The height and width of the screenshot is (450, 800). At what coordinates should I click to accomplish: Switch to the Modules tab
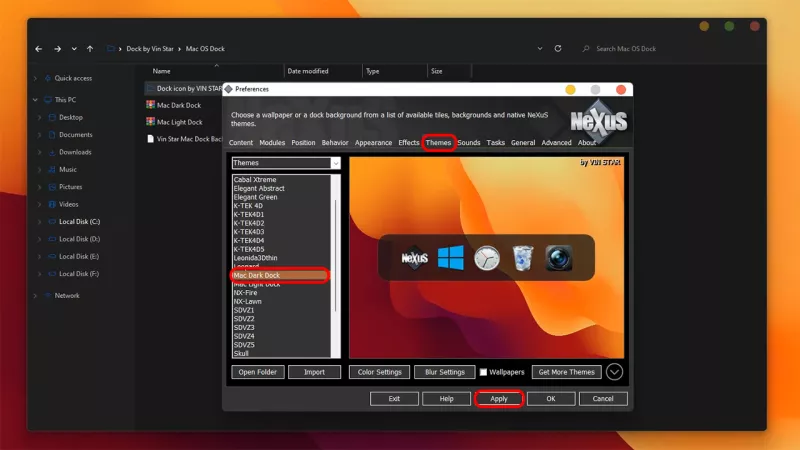pyautogui.click(x=272, y=143)
